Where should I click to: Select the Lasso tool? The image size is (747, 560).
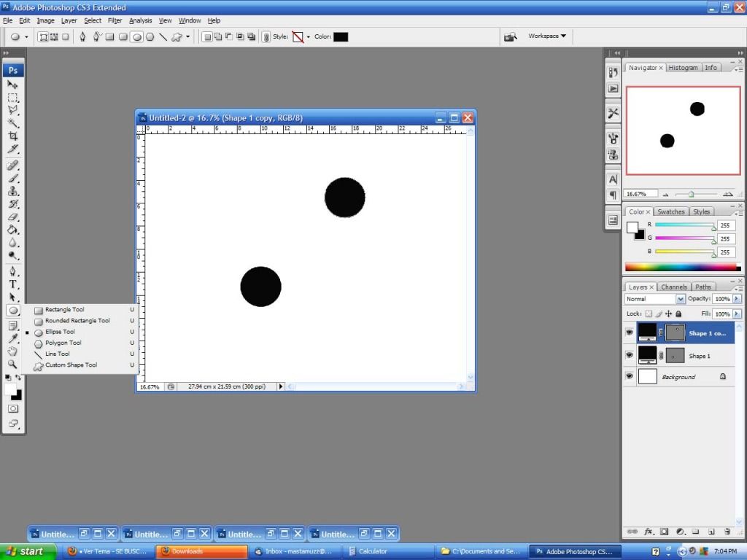tap(13, 110)
